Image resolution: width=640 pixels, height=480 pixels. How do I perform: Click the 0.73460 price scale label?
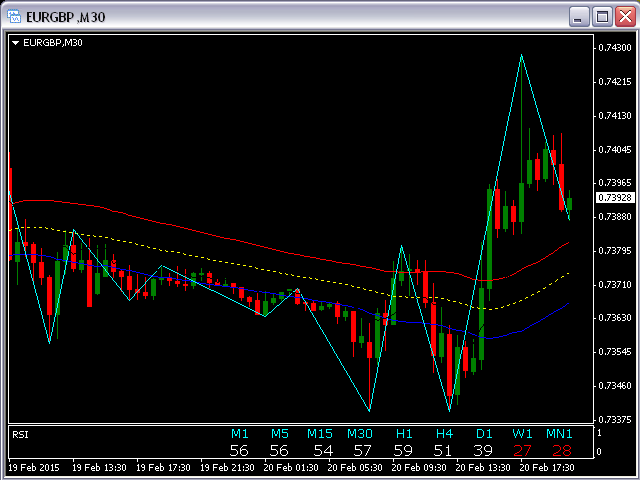coord(615,385)
